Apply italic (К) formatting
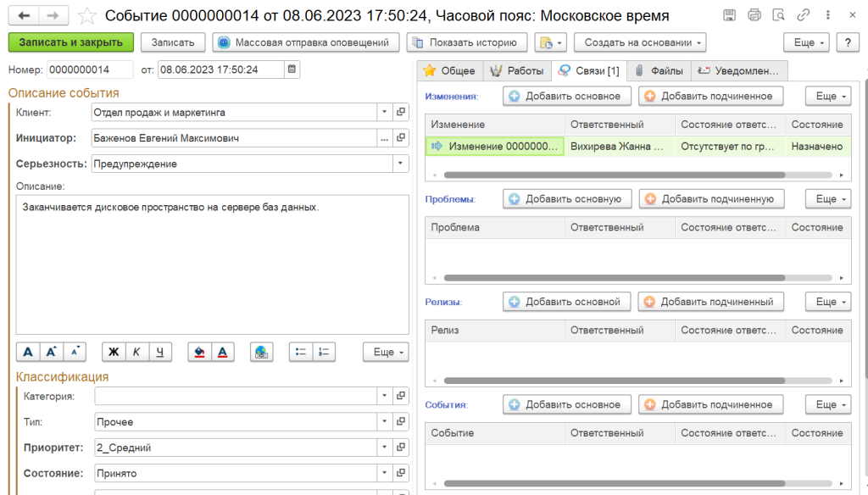Screen dimensions: 868x495 pos(136,352)
